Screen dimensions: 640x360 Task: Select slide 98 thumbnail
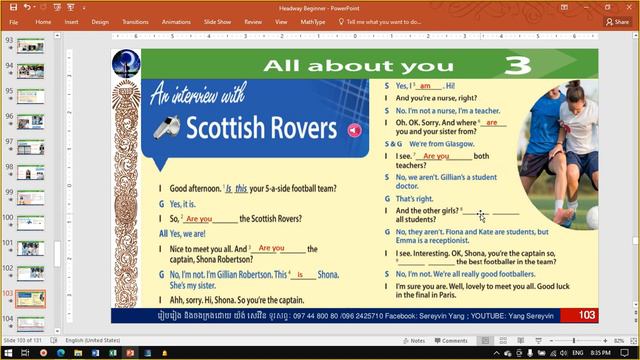[x=31, y=173]
